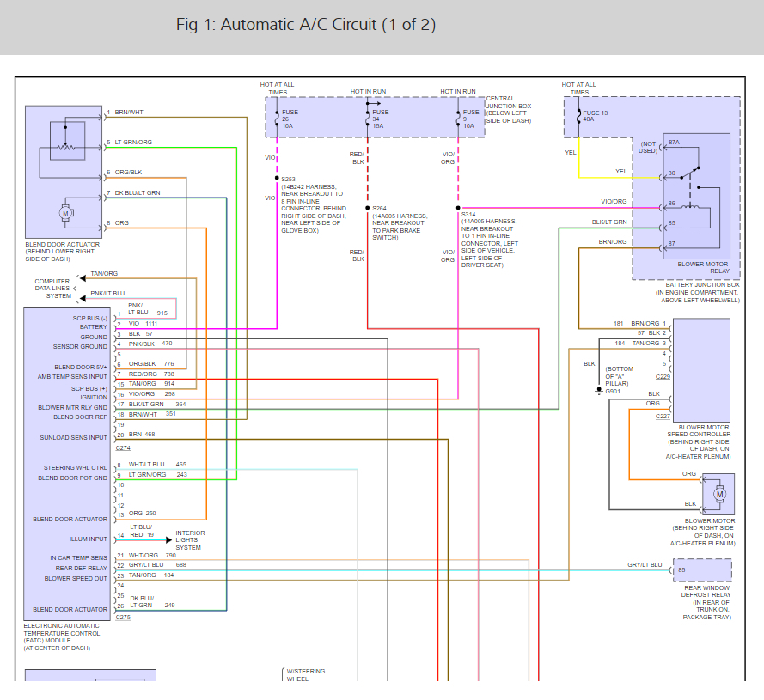Click the 'REAR DEF RELAY' pin label
The width and height of the screenshot is (764, 700).
[81, 568]
